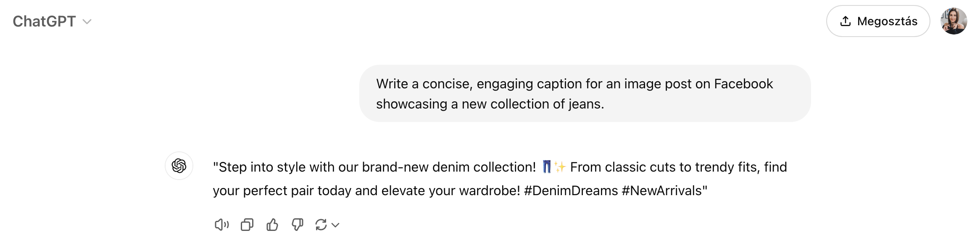
Task: Click the sparkles emoji in the caption
Action: coord(560,167)
